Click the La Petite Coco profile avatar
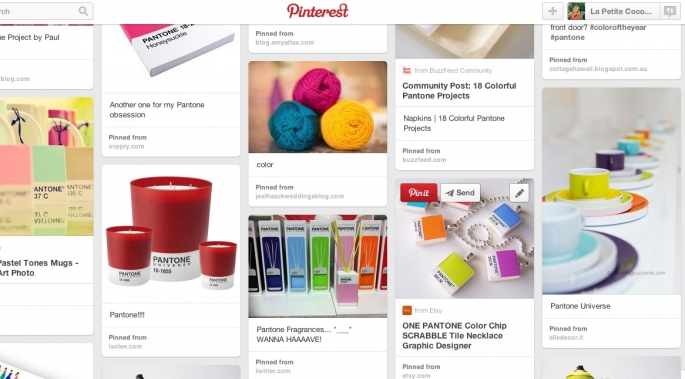685x379 pixels. pos(576,11)
